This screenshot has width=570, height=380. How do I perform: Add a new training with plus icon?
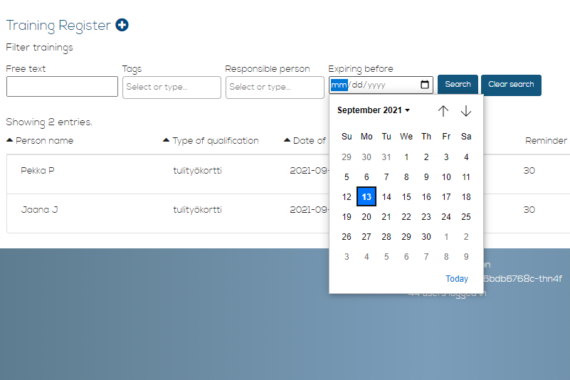pyautogui.click(x=122, y=25)
